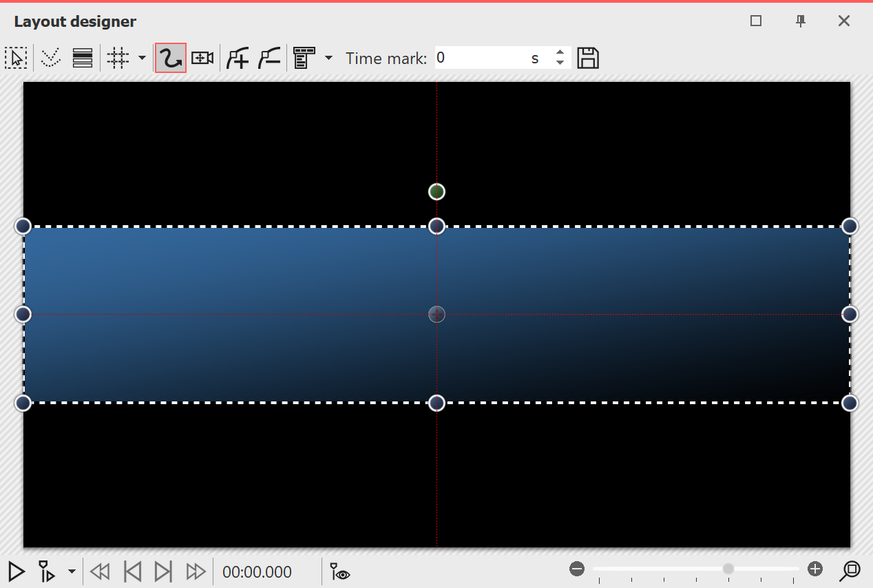Click the layers arrangement icon
Viewport: 873px width, 588px height.
83,58
